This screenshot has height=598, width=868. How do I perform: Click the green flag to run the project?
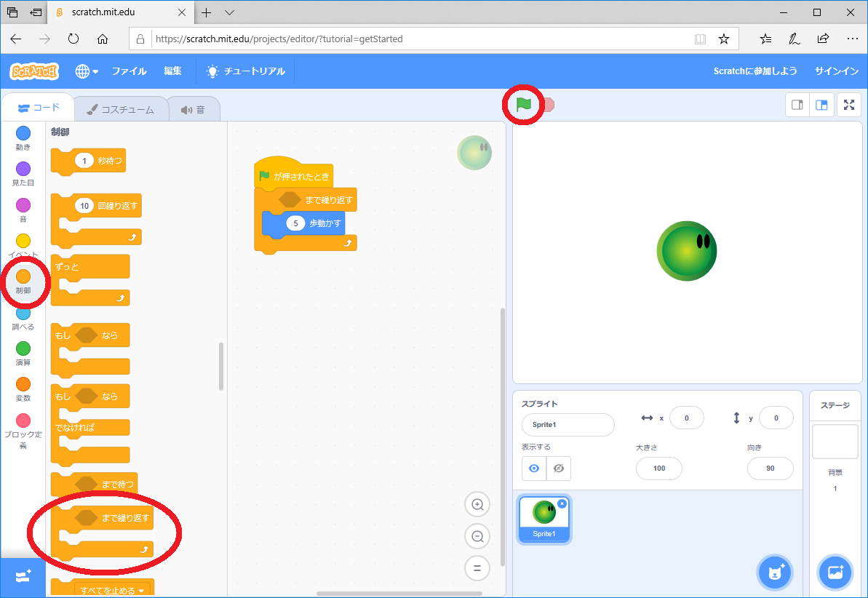pyautogui.click(x=523, y=104)
